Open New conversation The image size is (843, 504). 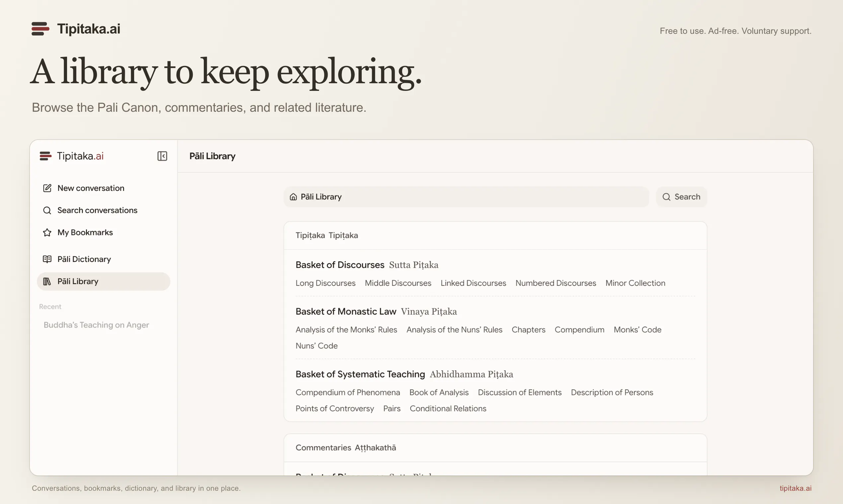point(103,188)
